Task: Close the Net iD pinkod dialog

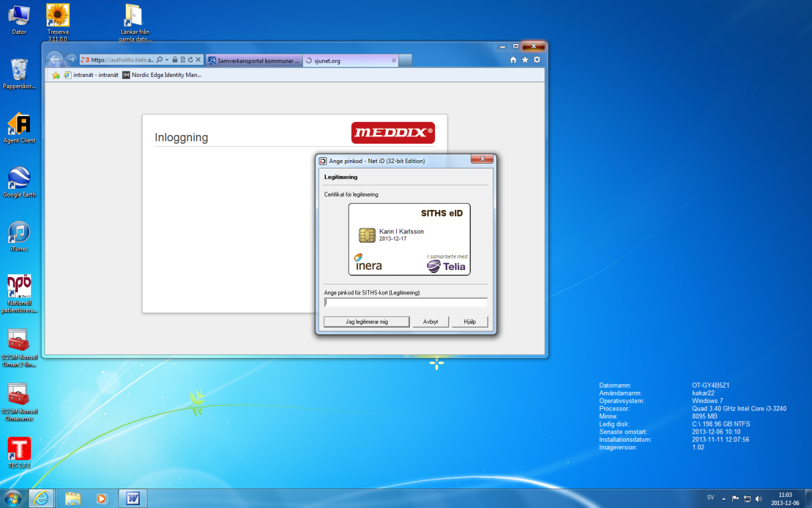Action: (482, 160)
